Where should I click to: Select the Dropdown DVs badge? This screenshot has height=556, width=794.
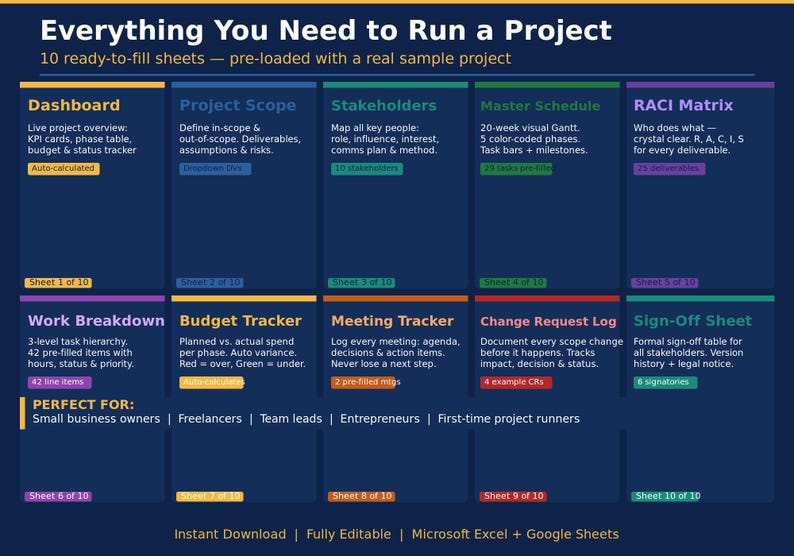click(x=215, y=169)
